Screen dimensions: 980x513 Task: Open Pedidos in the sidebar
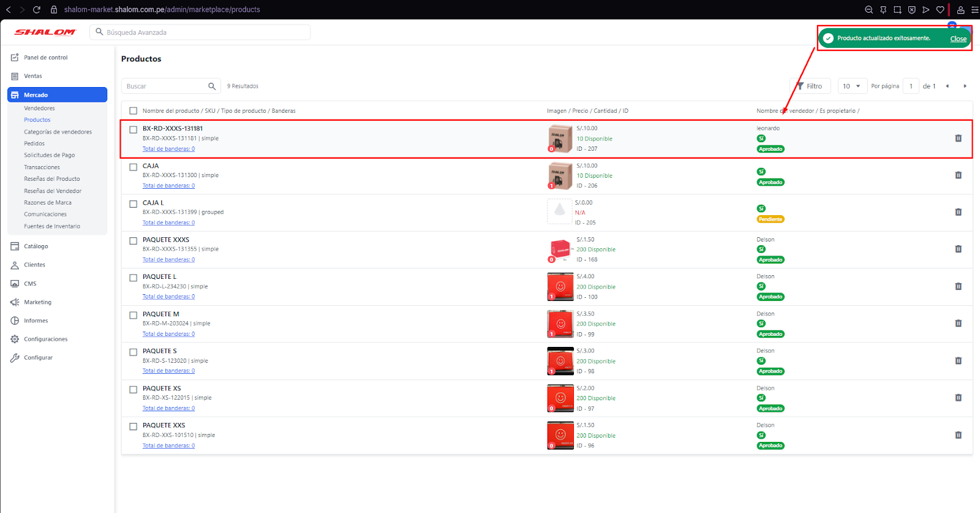(34, 143)
